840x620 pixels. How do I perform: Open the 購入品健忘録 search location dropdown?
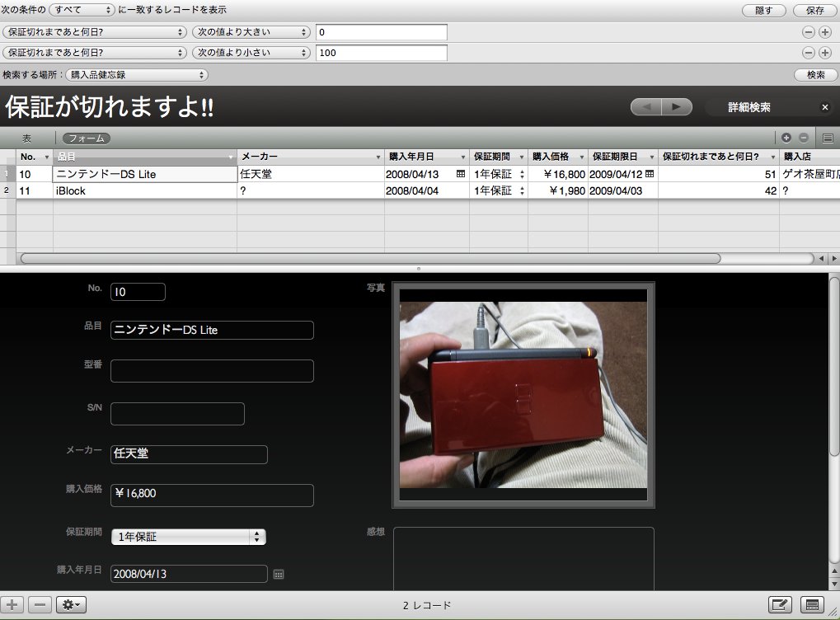coord(137,75)
